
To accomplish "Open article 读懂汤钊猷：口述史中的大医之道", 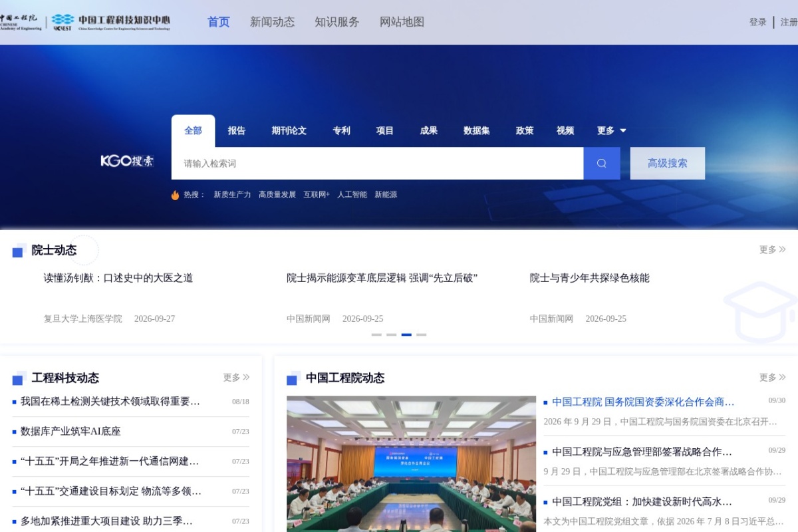I will tap(118, 278).
